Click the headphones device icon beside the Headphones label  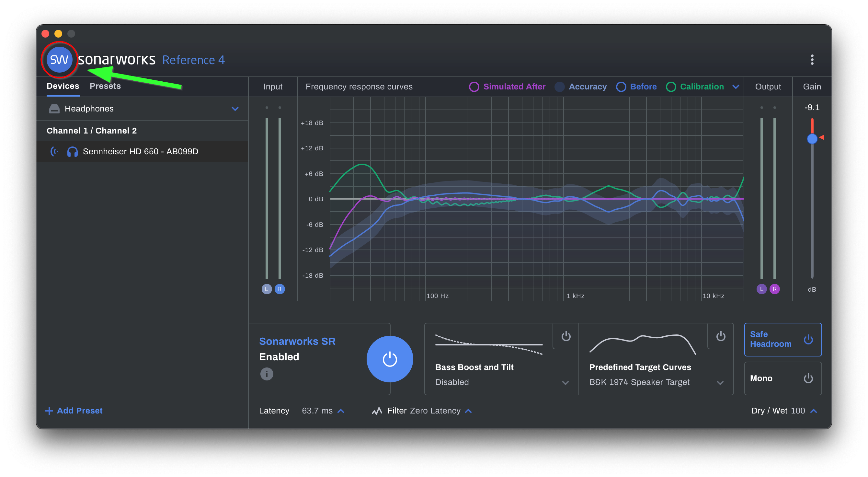pyautogui.click(x=54, y=109)
